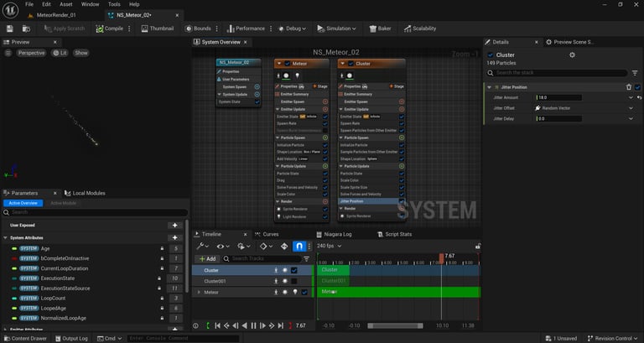Enable the Cluster001 track checkbox

(294, 281)
